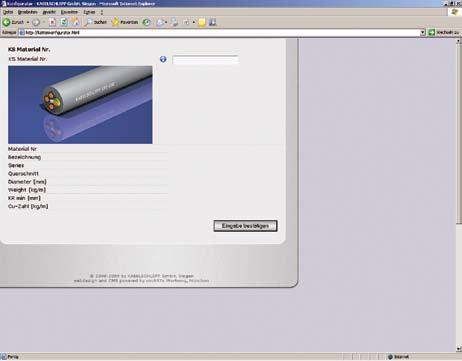
Task: Click the blue help info icon
Action: tap(163, 59)
